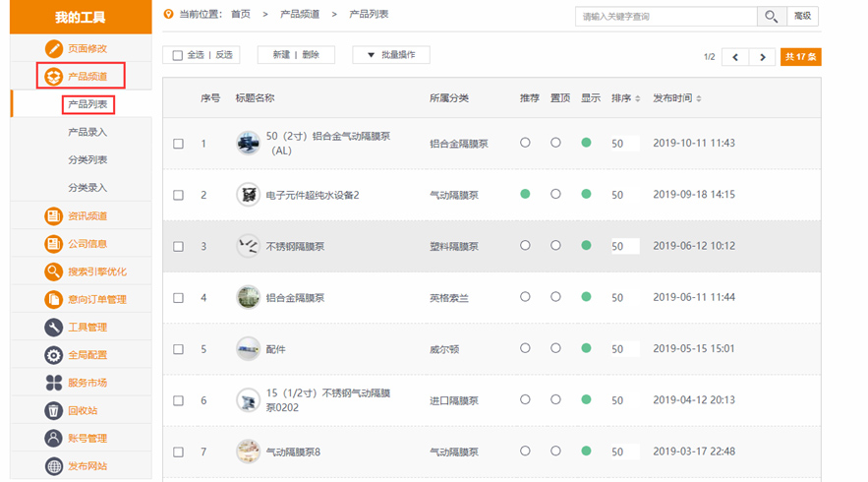
Task: Click the 搜索引擎优化 magnifier icon
Action: click(54, 271)
